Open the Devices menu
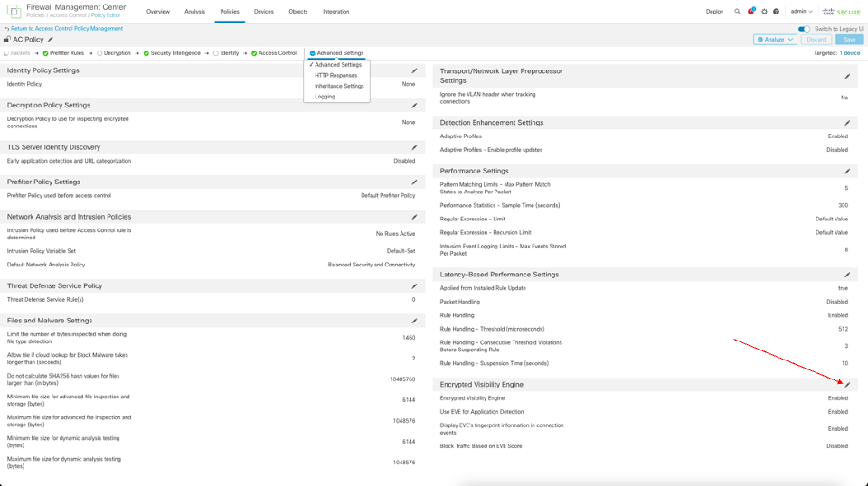Viewport: 868px width, 486px height. [263, 12]
